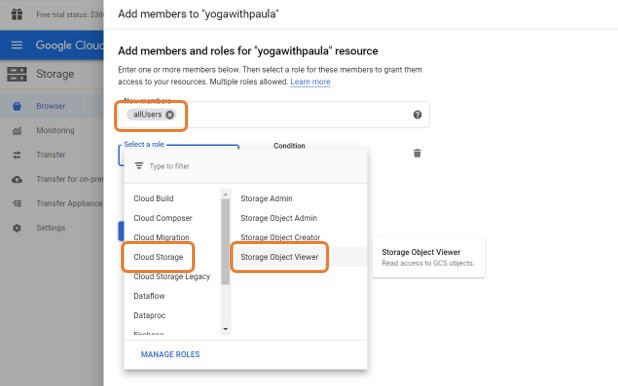Delete the role using the trash icon
618x386 pixels.
pyautogui.click(x=417, y=153)
